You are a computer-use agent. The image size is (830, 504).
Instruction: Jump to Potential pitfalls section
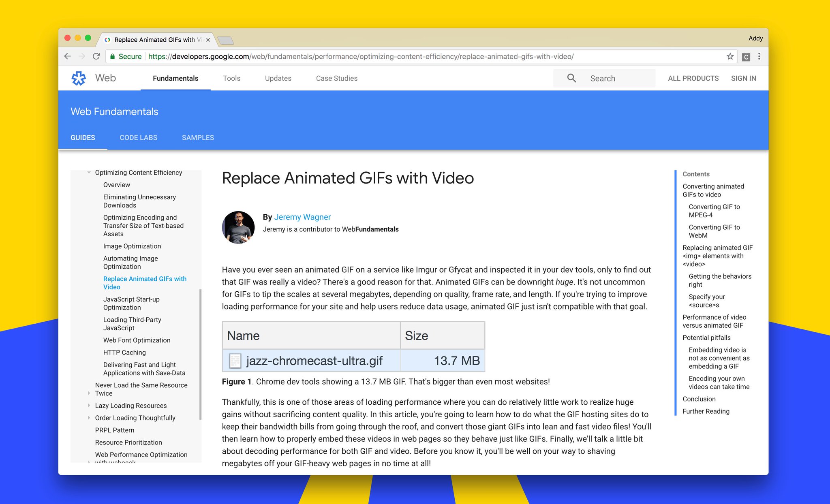706,337
